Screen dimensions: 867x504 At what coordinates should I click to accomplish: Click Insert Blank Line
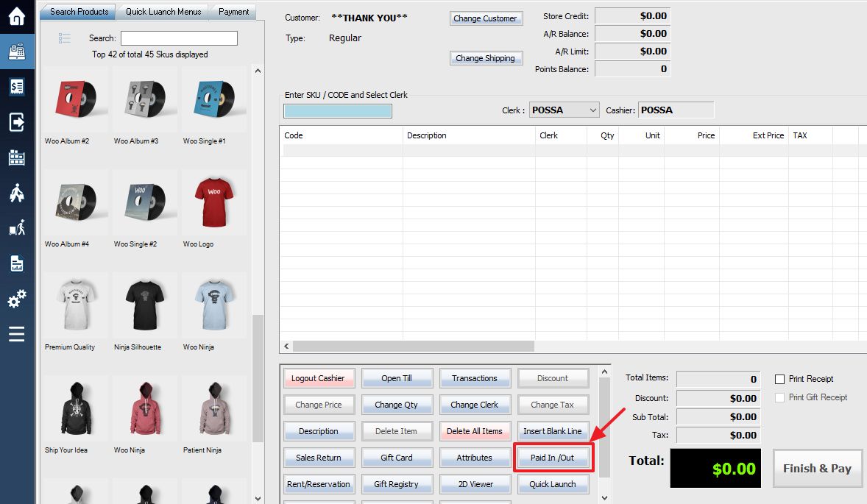coord(553,432)
